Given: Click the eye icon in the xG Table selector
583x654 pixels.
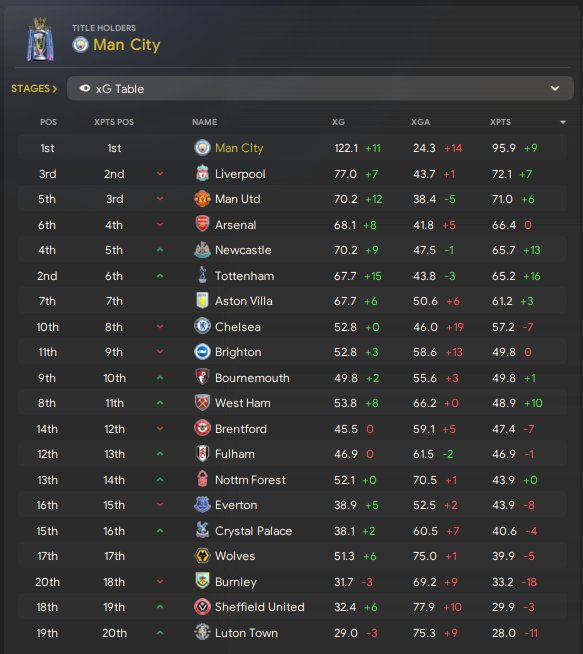Looking at the screenshot, I should 85,88.
